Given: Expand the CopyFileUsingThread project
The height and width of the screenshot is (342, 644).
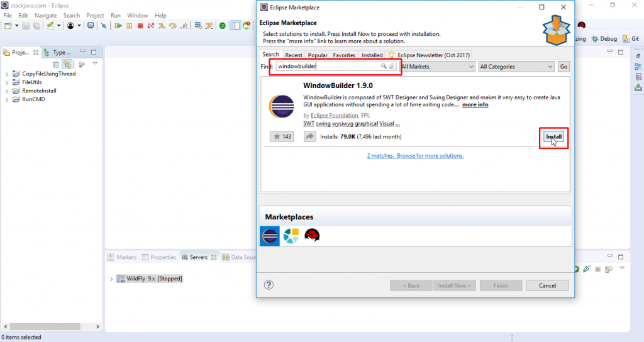Looking at the screenshot, I should click(x=6, y=74).
